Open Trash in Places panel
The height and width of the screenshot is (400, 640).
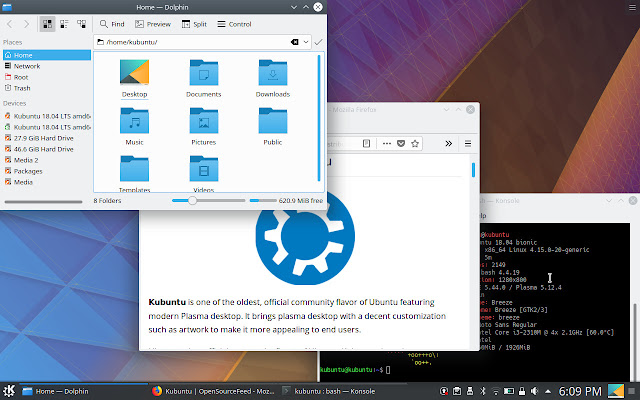[x=47, y=88]
